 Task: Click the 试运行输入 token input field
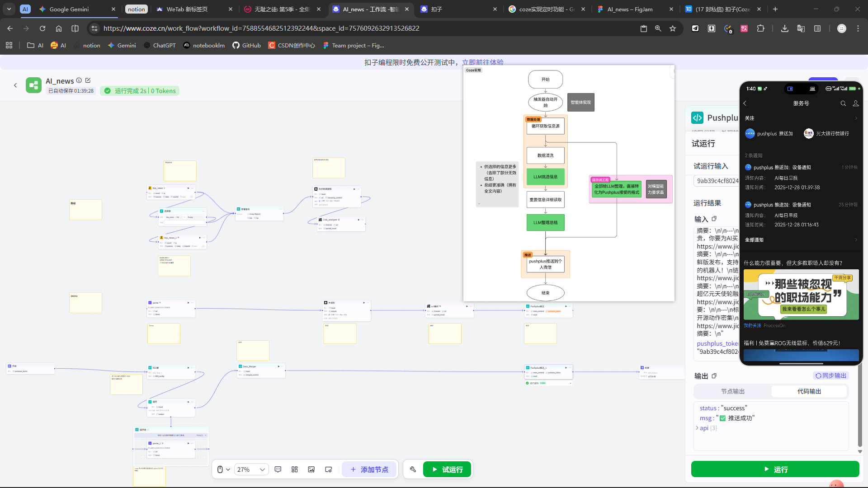717,181
